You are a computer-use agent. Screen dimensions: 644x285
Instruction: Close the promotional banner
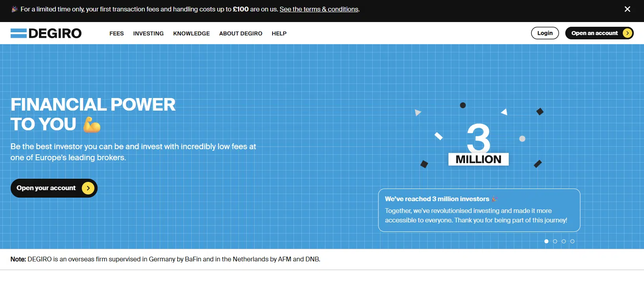[x=627, y=9]
